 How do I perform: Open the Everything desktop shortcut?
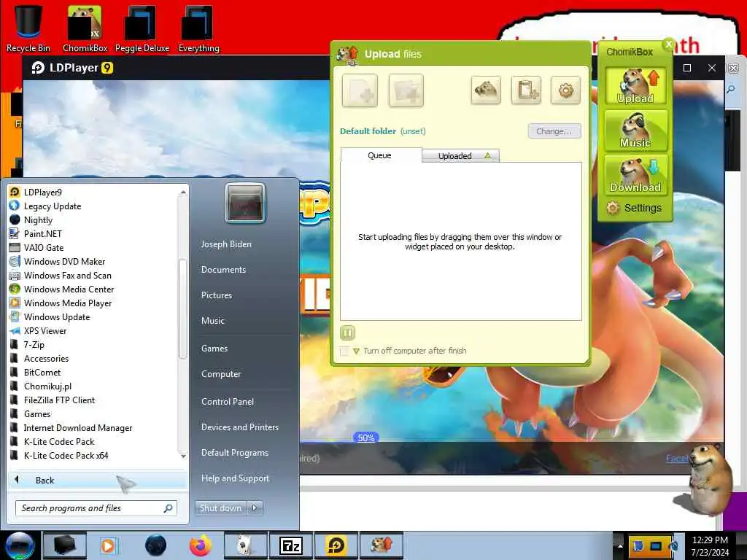198,29
